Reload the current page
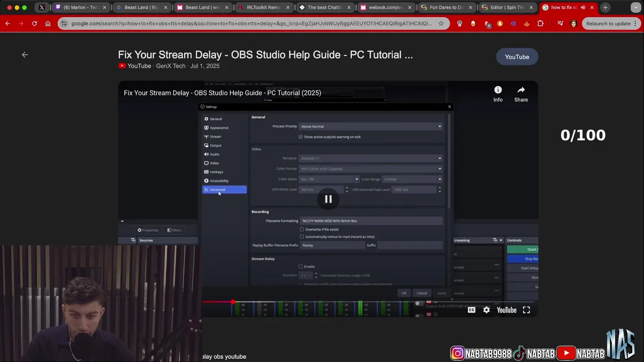The image size is (644, 362). click(x=34, y=24)
